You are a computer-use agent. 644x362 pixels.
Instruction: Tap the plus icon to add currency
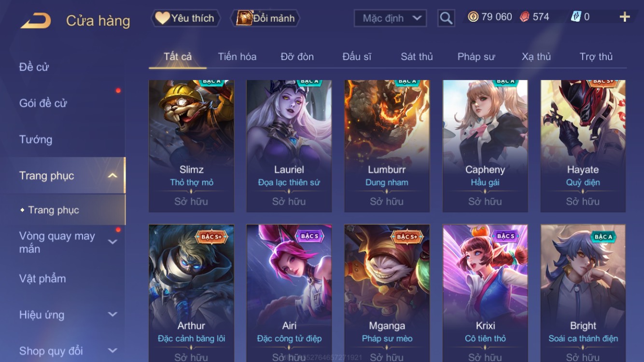pyautogui.click(x=625, y=17)
